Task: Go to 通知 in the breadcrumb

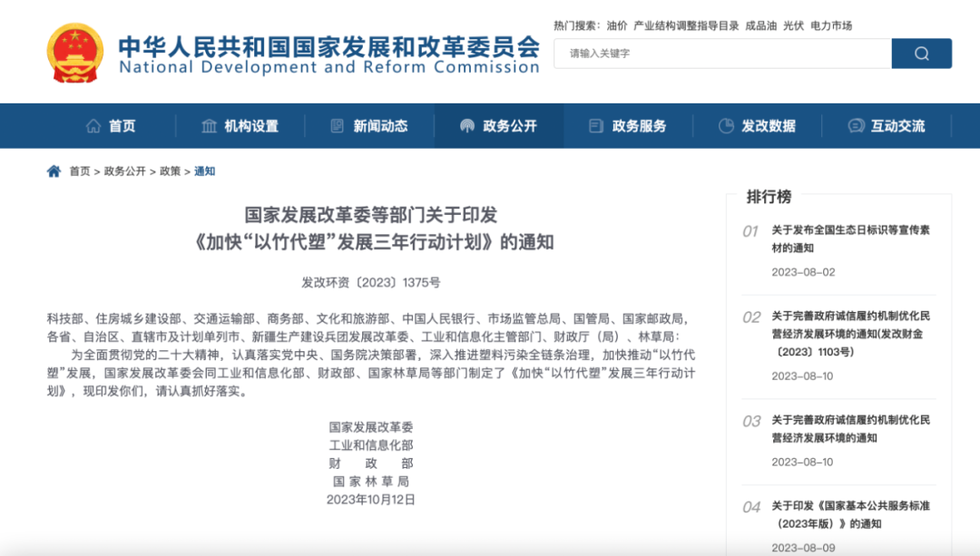Action: (x=204, y=171)
